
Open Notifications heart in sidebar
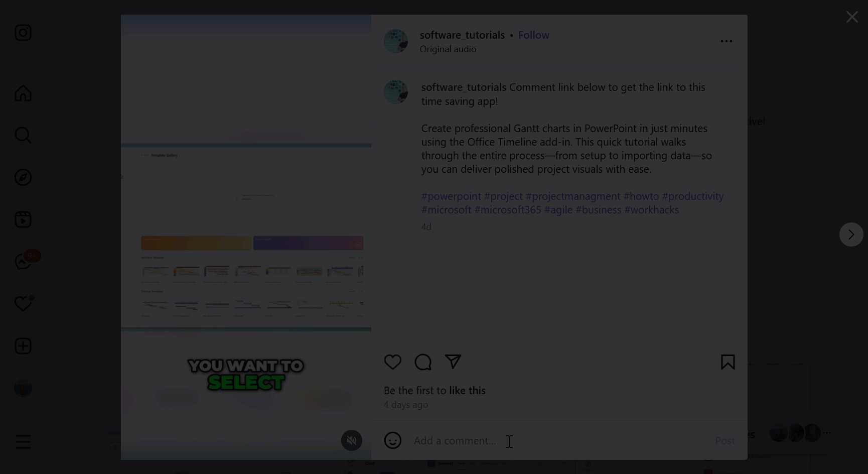(x=23, y=304)
